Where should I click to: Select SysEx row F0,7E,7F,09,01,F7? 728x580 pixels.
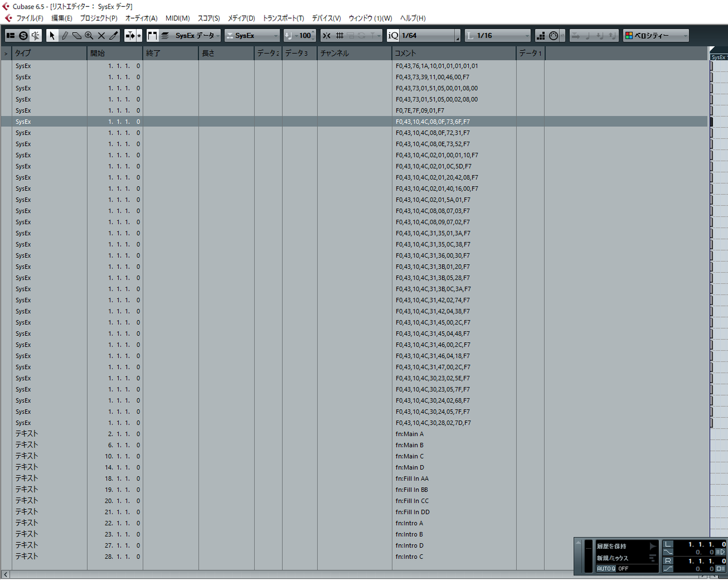click(x=354, y=110)
